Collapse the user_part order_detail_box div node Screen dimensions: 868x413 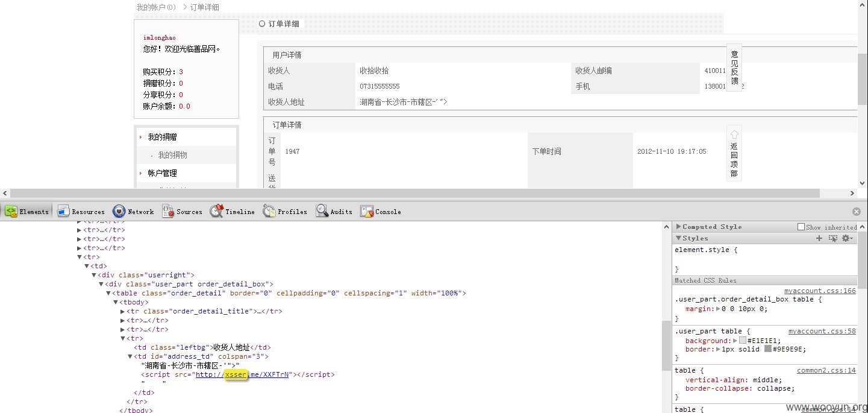coord(101,284)
